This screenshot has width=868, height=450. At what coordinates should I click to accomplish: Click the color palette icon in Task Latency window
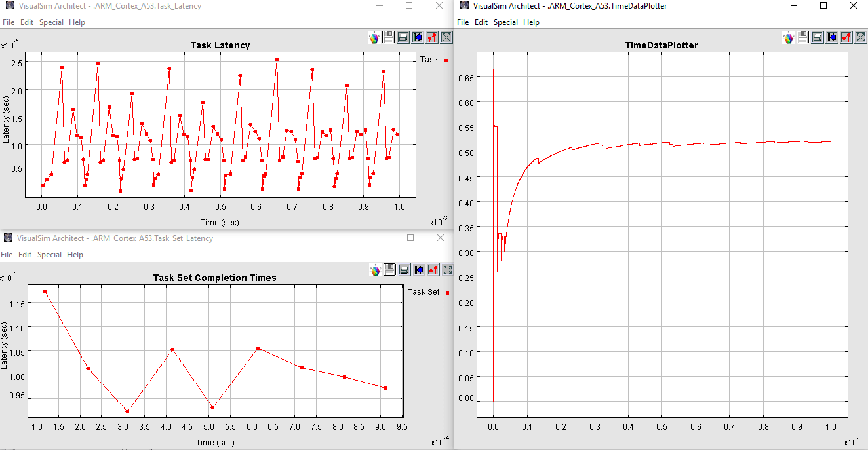[374, 37]
